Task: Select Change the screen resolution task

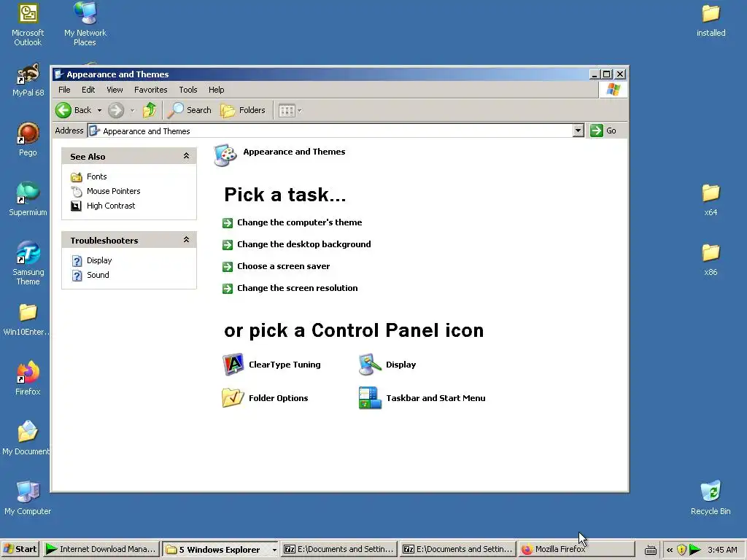Action: 298,288
